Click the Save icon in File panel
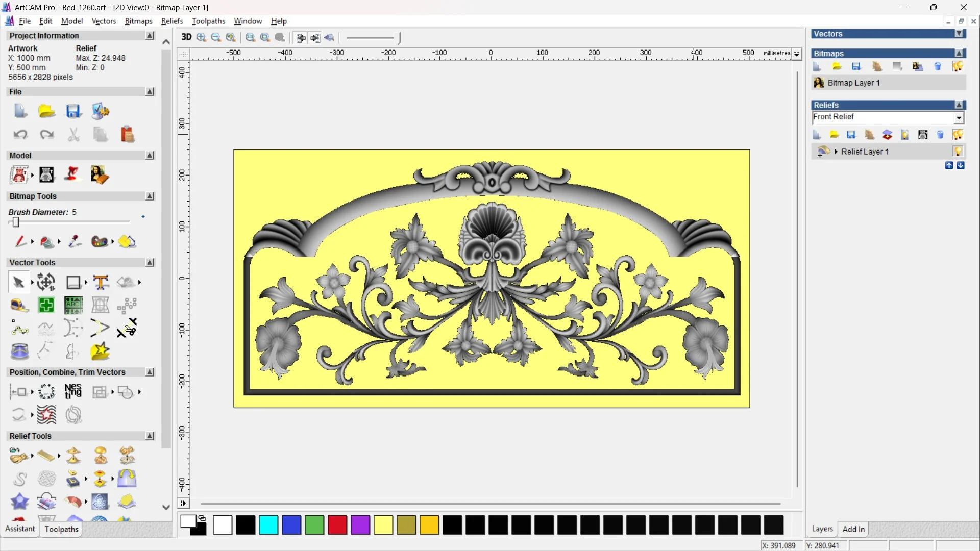980x551 pixels. coord(73,111)
